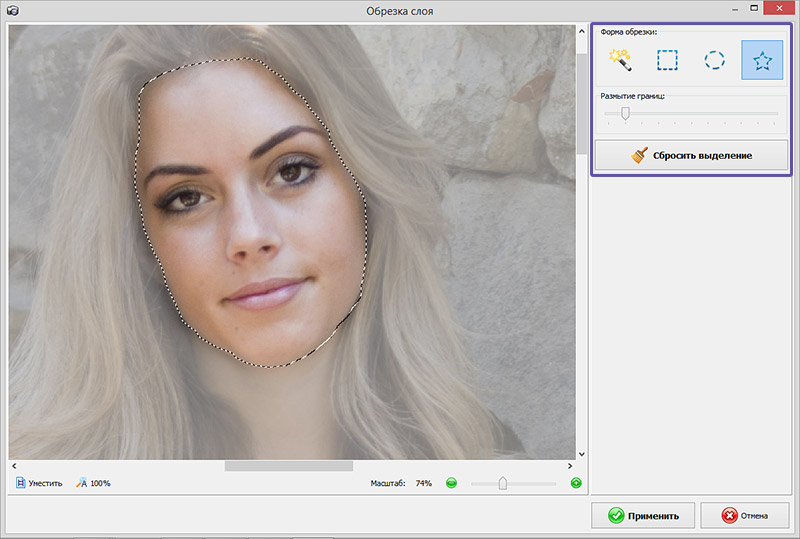This screenshot has height=539, width=800.
Task: Choose the elliptical crop shape
Action: coord(714,61)
